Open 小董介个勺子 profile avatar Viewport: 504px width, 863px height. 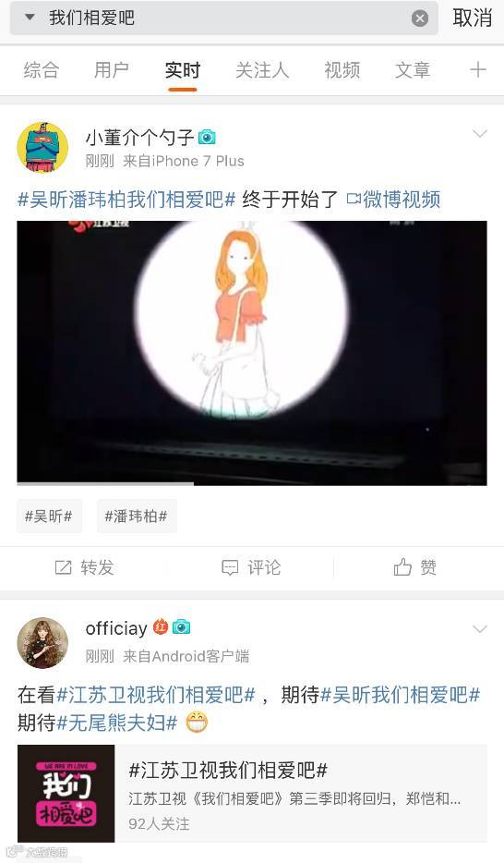[42, 147]
